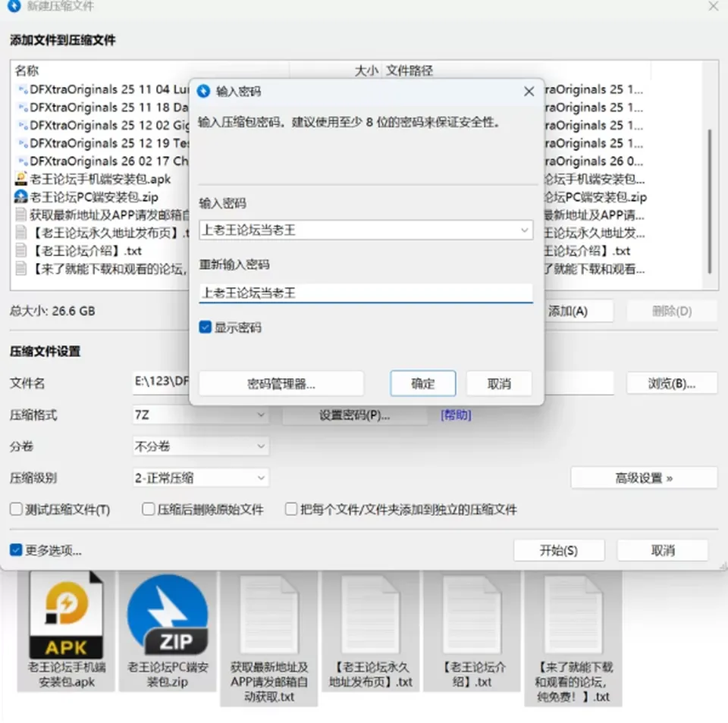Open 密码管理器 button
The width and height of the screenshot is (728, 723).
(281, 383)
